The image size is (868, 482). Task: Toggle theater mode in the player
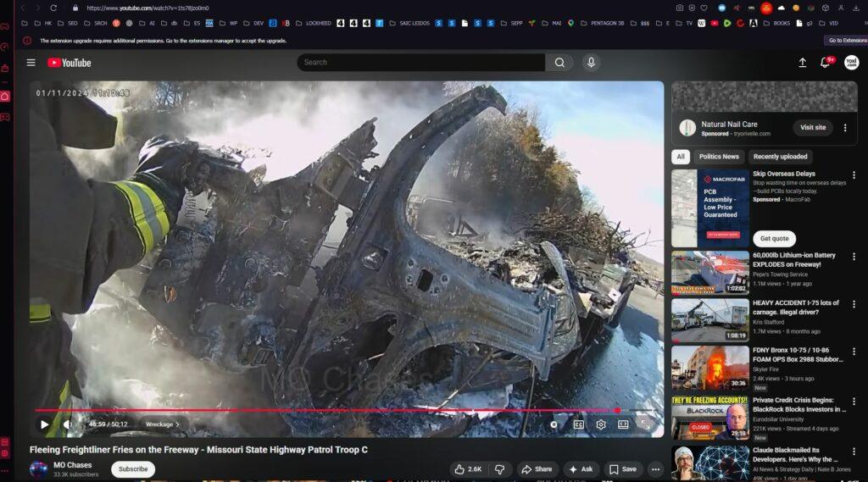pos(623,424)
